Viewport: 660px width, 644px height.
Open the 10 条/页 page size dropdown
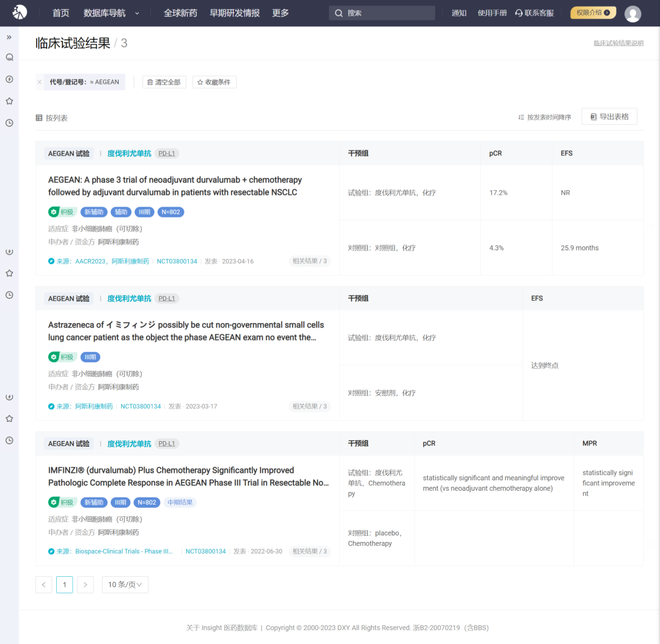(125, 585)
